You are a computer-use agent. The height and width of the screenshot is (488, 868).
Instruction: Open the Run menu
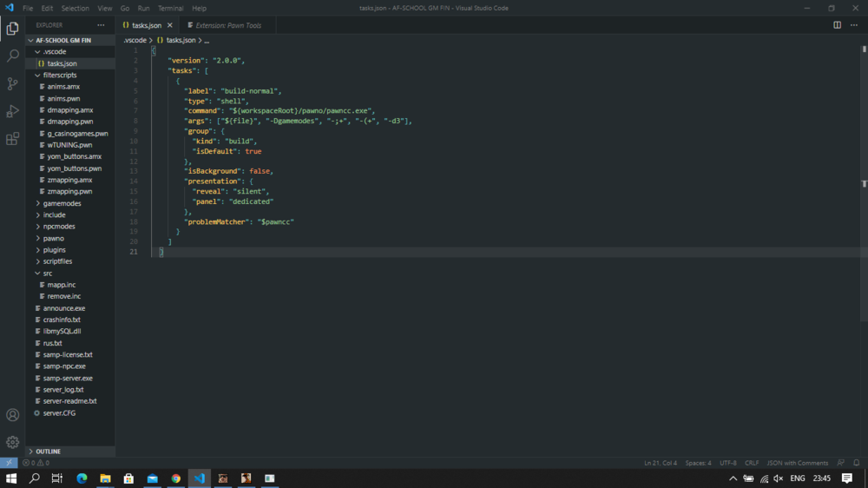[x=143, y=9]
